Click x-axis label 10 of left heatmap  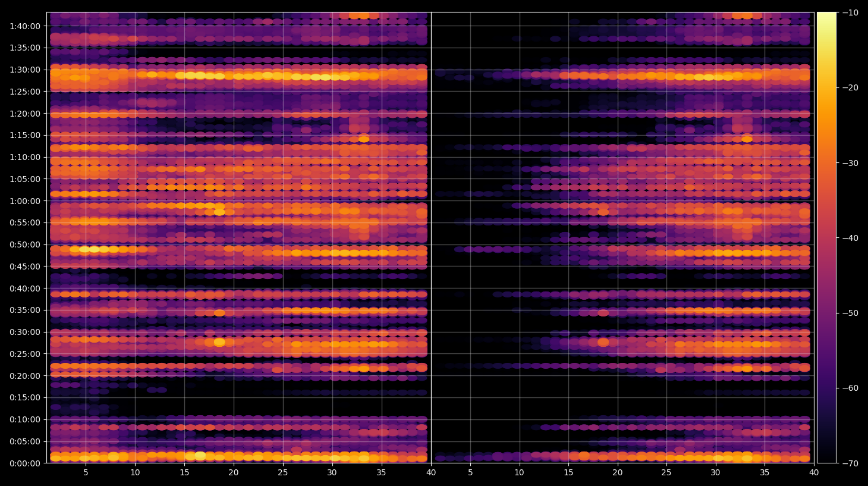coord(135,473)
